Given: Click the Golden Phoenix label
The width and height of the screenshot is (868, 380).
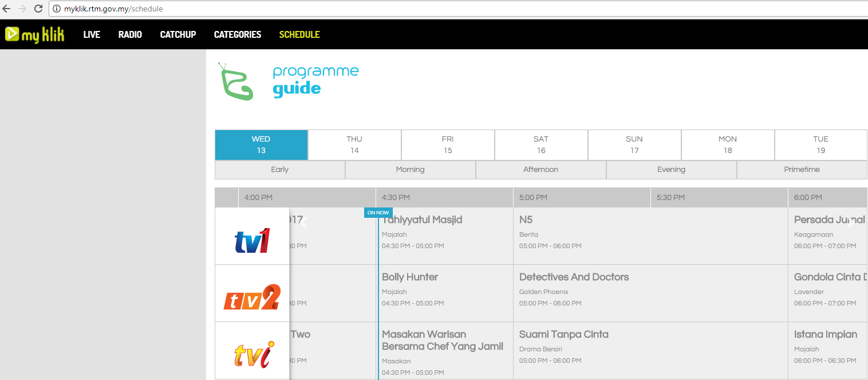Looking at the screenshot, I should click(x=543, y=292).
